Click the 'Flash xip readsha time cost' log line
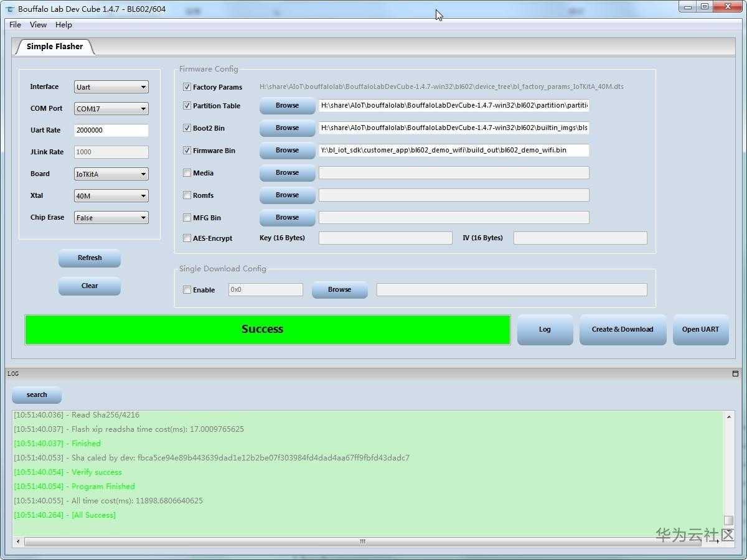Image resolution: width=747 pixels, height=560 pixels. (x=129, y=429)
